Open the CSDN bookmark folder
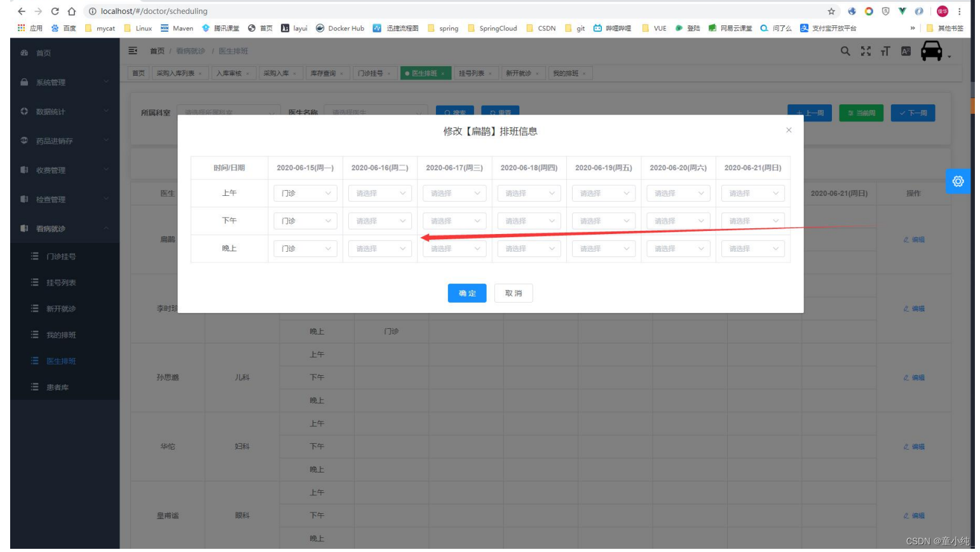 (x=541, y=28)
